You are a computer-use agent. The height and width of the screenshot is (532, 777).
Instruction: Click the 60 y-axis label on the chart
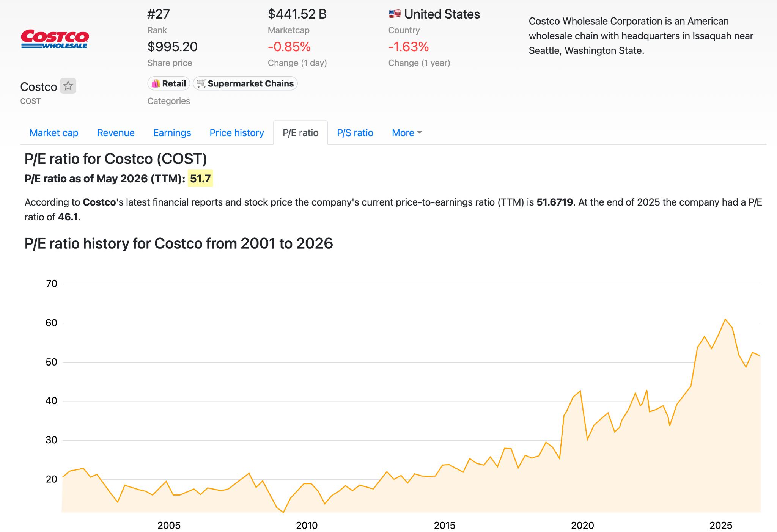click(52, 323)
